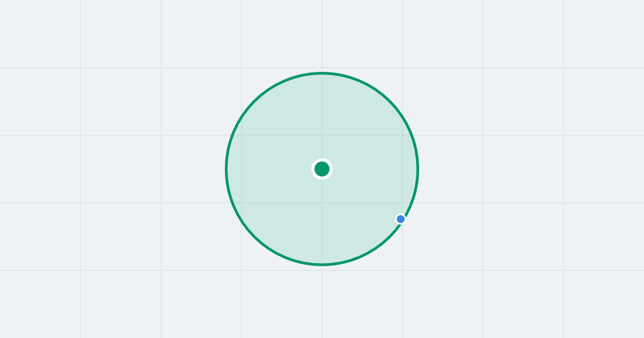Select the blue radius handle on circle edge
644x338 pixels.
tap(401, 219)
